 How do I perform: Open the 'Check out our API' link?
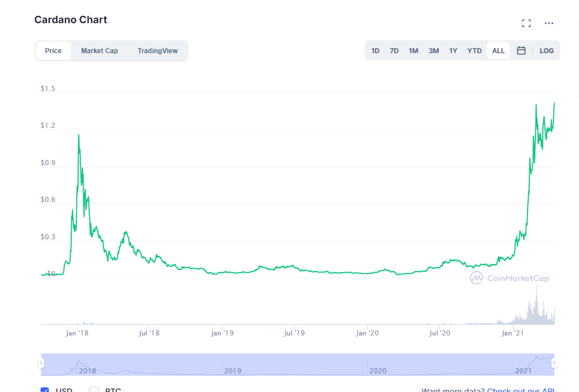pos(521,390)
